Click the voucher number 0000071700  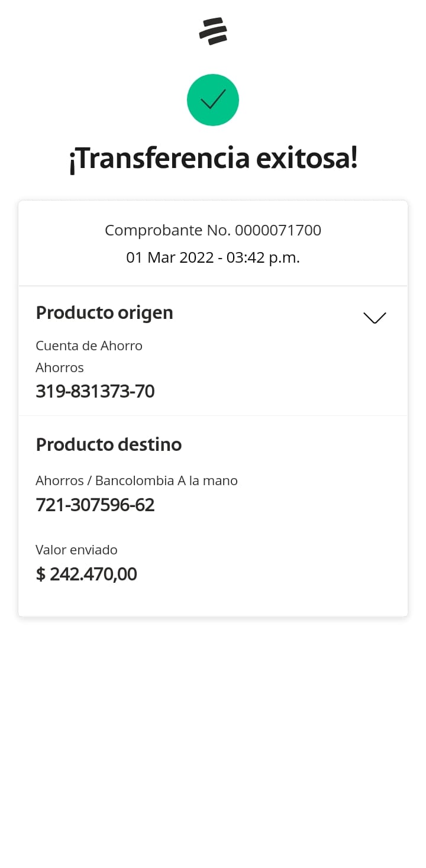point(278,230)
